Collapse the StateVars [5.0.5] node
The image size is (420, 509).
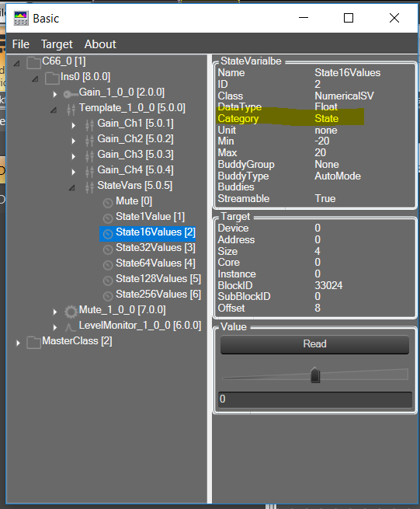point(72,188)
